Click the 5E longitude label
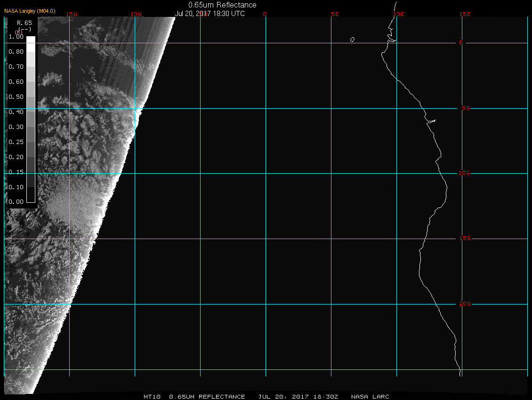This screenshot has width=532, height=400. pyautogui.click(x=335, y=14)
